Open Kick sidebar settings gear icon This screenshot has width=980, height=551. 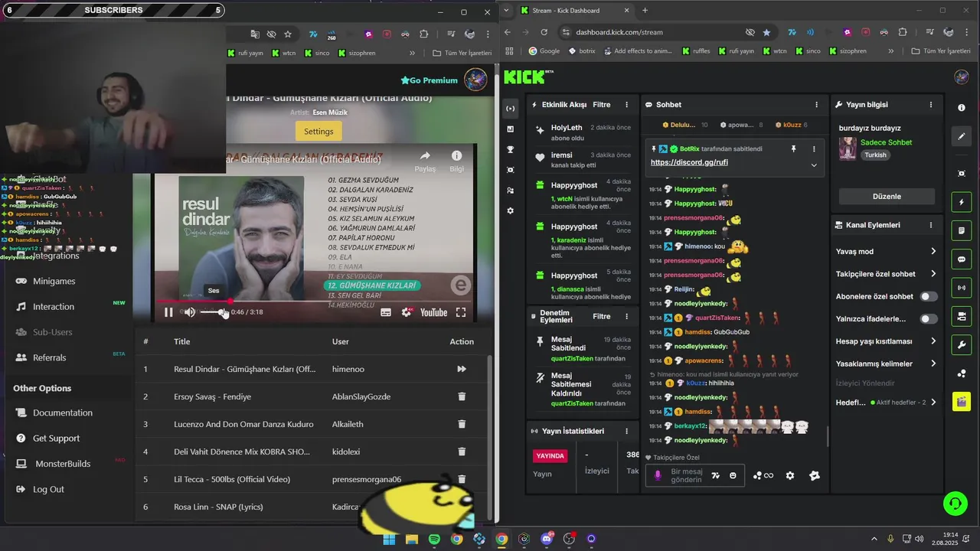pos(511,210)
